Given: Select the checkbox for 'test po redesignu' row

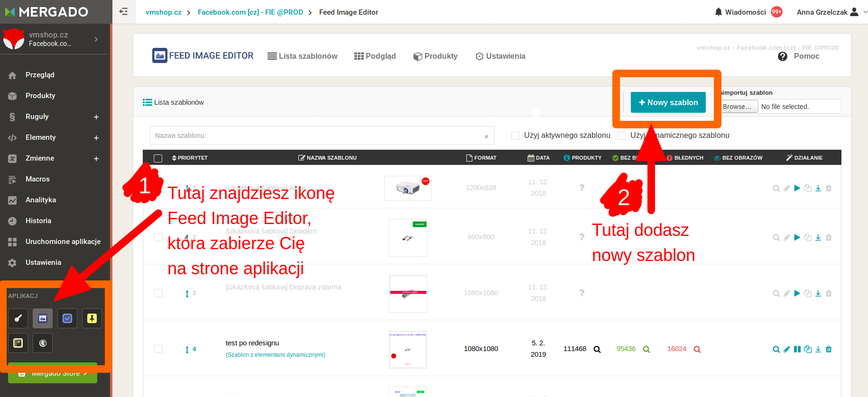Looking at the screenshot, I should point(158,349).
